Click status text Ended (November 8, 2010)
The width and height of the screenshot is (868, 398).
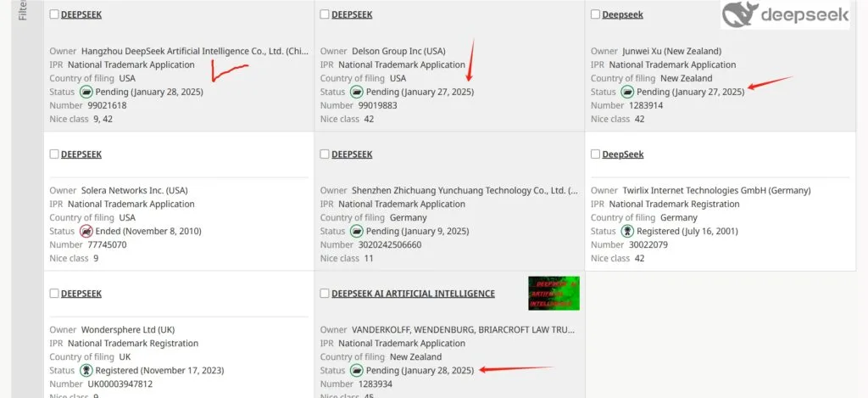(148, 231)
